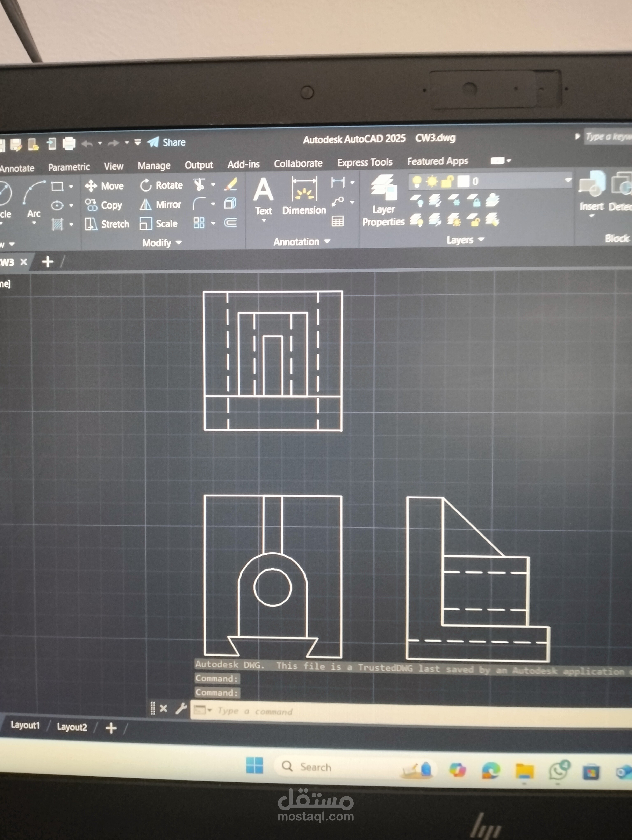632x840 pixels.
Task: Click the layer Freeze tool icon
Action: click(x=454, y=200)
